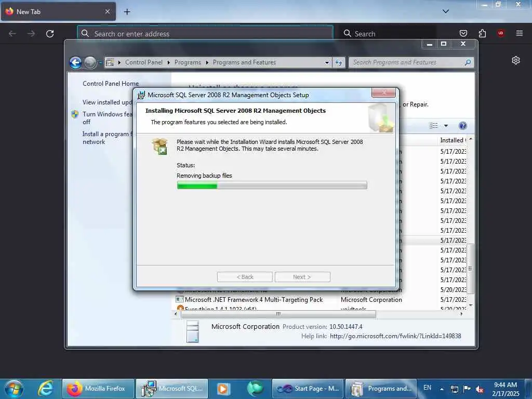This screenshot has width=532, height=399.
Task: Open new tab page settings gear
Action: 516,60
